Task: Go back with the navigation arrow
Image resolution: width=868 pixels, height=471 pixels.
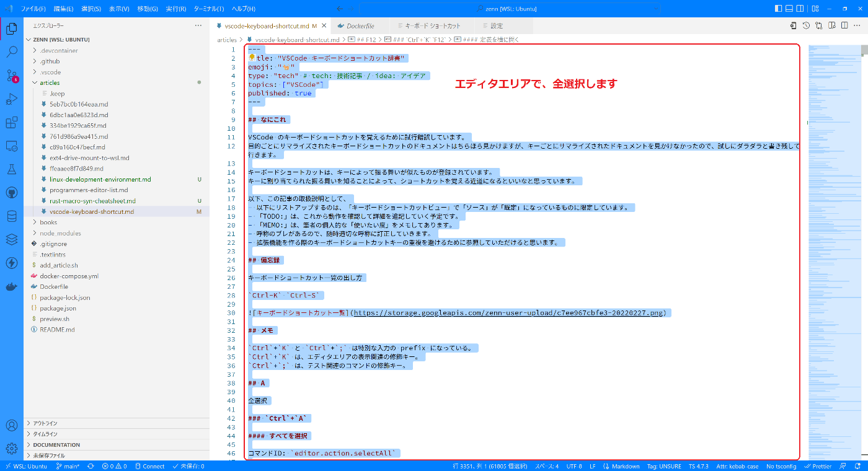Action: coord(340,9)
